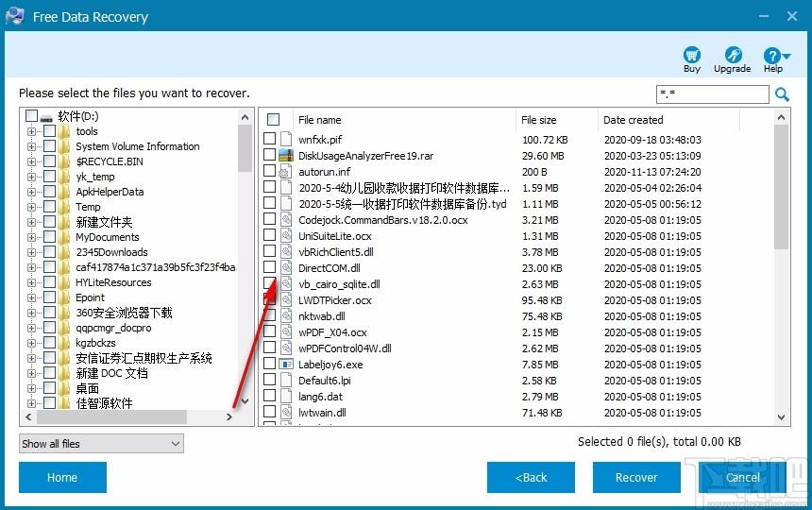Click the Codejock.CommandBars ocx file icon
The image size is (812, 510).
pos(286,219)
